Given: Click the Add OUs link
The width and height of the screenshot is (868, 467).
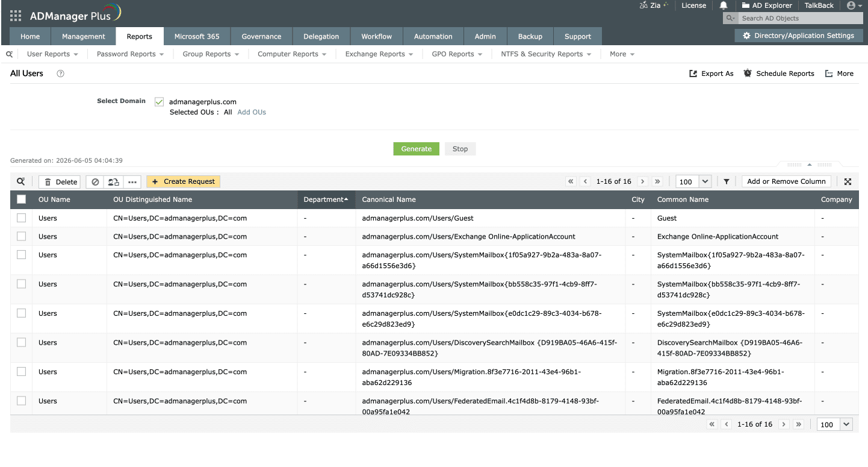Looking at the screenshot, I should 252,112.
